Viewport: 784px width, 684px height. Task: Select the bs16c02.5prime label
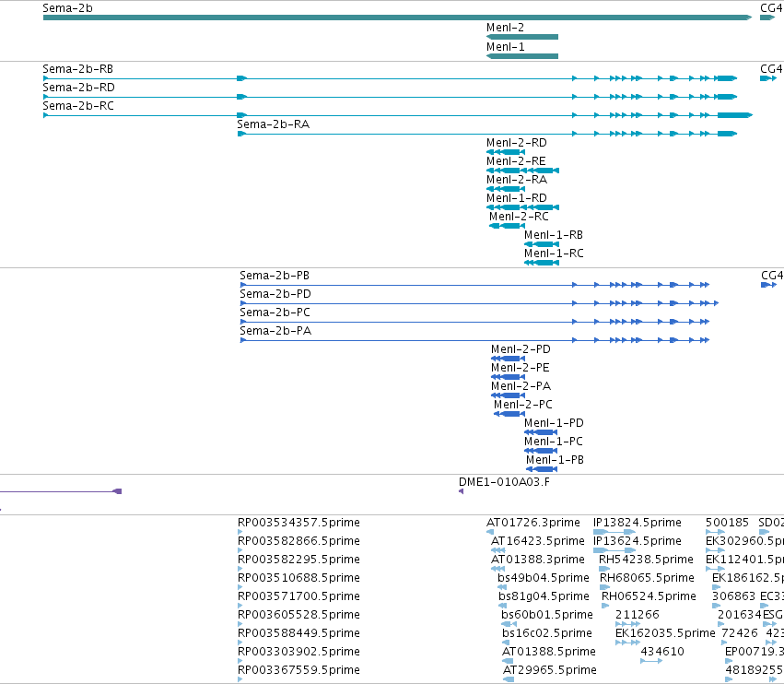[x=547, y=633]
